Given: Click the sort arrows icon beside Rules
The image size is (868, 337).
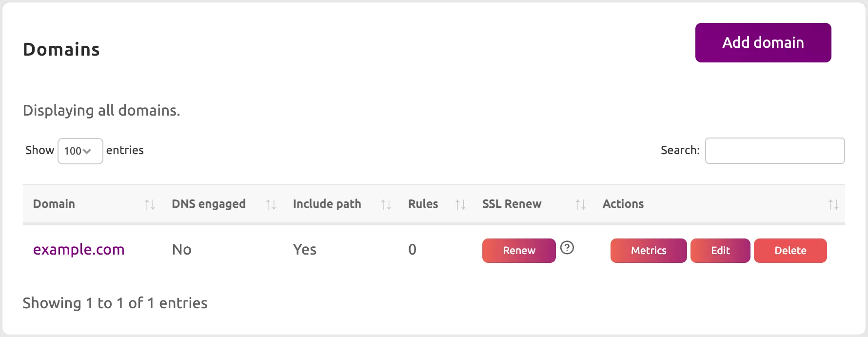Looking at the screenshot, I should 460,204.
